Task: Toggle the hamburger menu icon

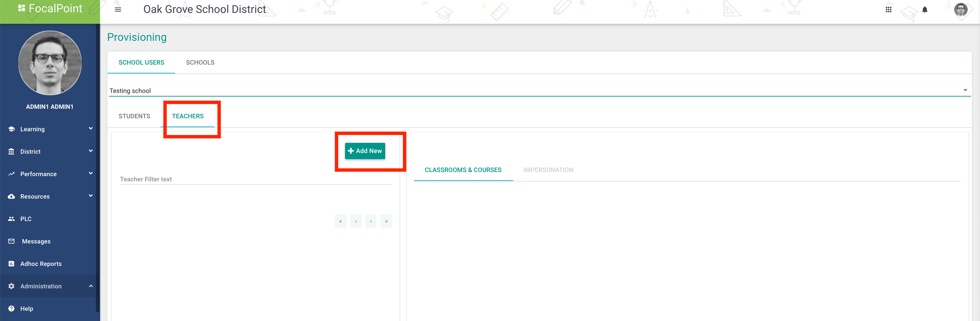Action: pos(118,10)
